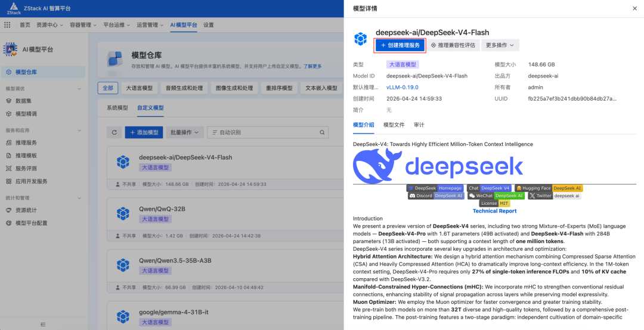This screenshot has width=644, height=330.
Task: Open the apps grid menu icon
Action: pos(7,24)
